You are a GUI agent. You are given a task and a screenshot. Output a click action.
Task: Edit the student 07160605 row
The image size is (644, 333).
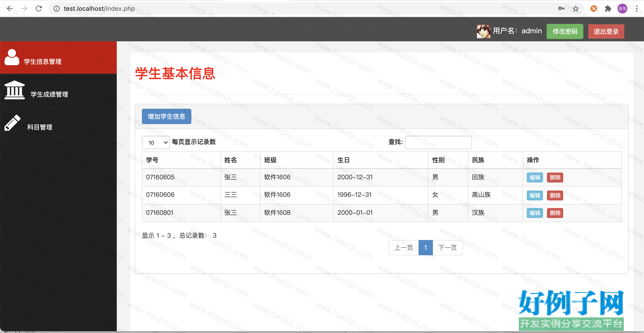(535, 177)
